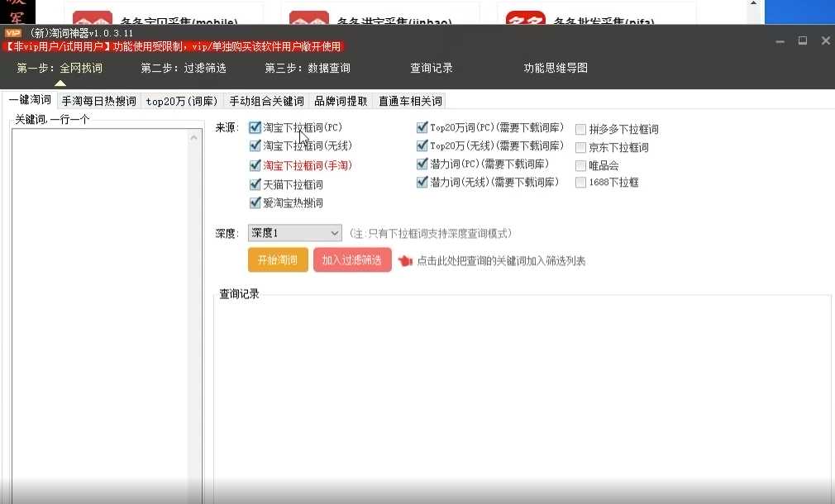Uncheck 天猫下拉框词 source
Image resolution: width=835 pixels, height=504 pixels.
(255, 185)
